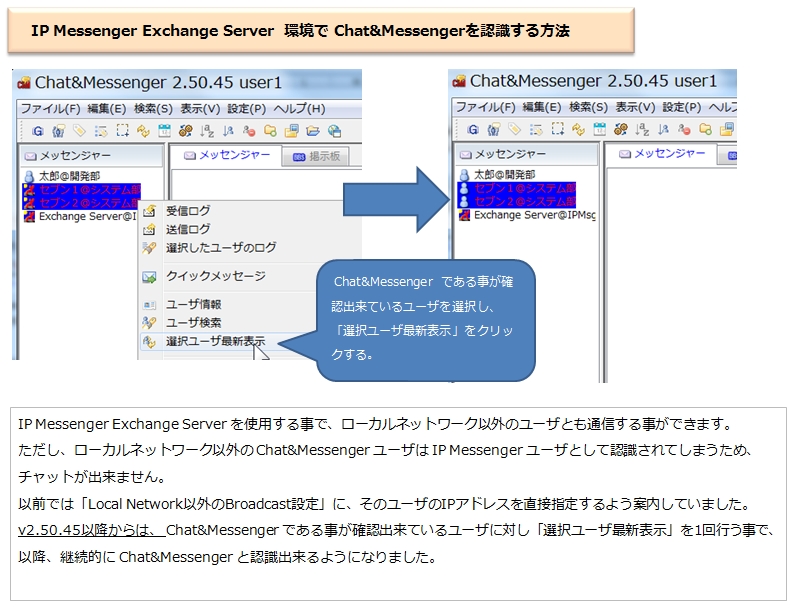
Task: Click メッセンジャー user-list header in left window
Action: point(91,156)
